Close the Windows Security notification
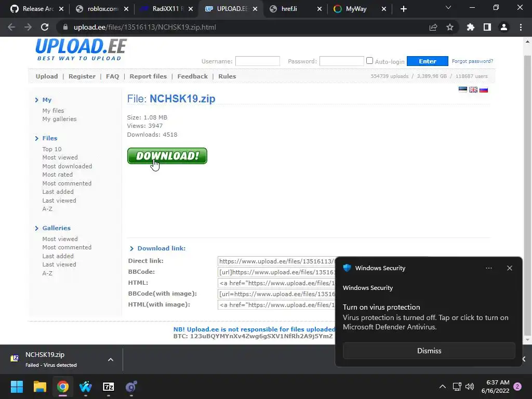The width and height of the screenshot is (532, 399). (510, 268)
